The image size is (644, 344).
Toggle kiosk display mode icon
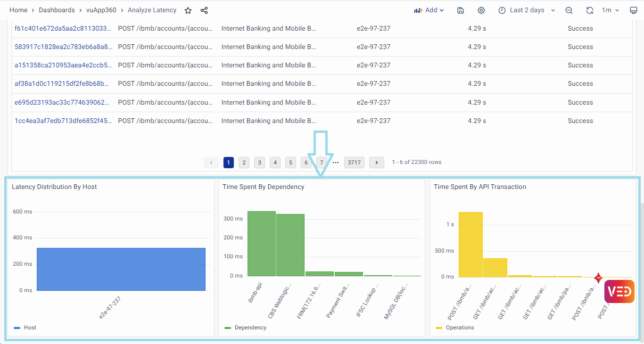634,10
